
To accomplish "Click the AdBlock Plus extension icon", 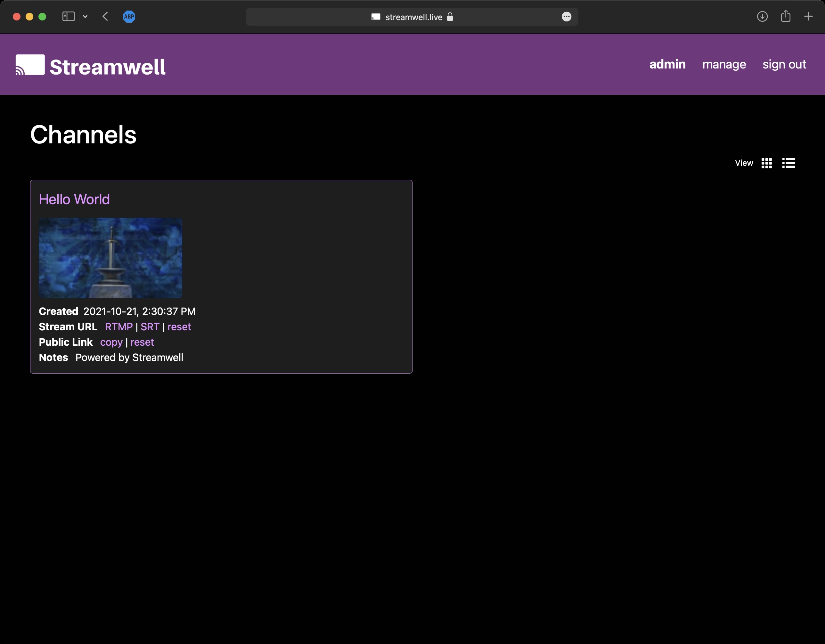I will point(129,17).
